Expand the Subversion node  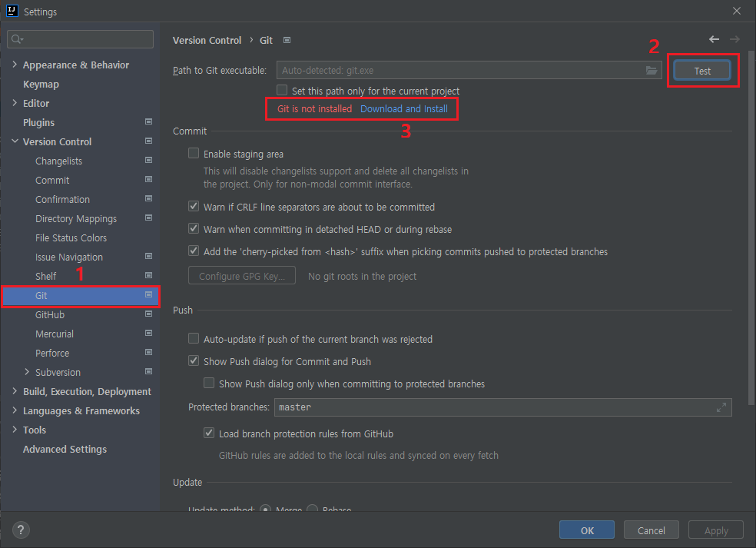click(27, 372)
